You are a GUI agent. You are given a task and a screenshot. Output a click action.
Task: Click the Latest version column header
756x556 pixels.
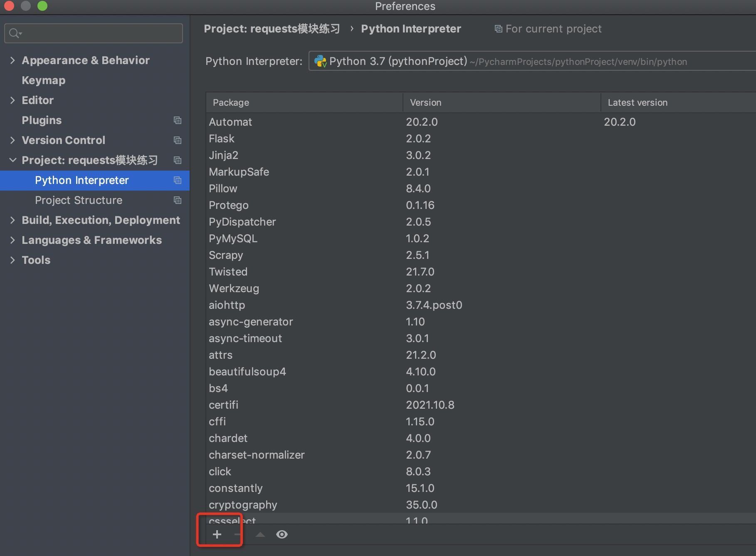637,102
